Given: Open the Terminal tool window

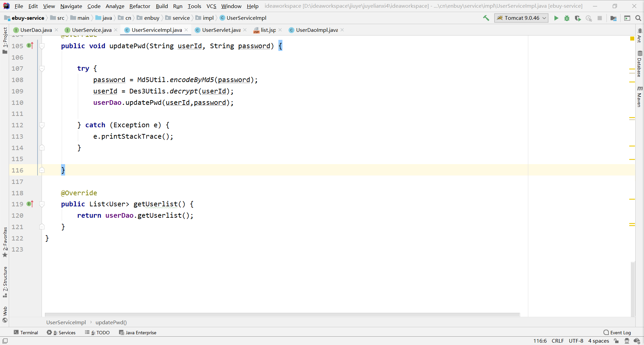Looking at the screenshot, I should [x=26, y=333].
